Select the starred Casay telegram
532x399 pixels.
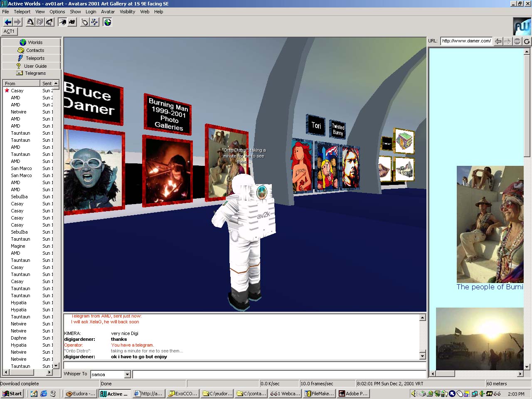17,91
